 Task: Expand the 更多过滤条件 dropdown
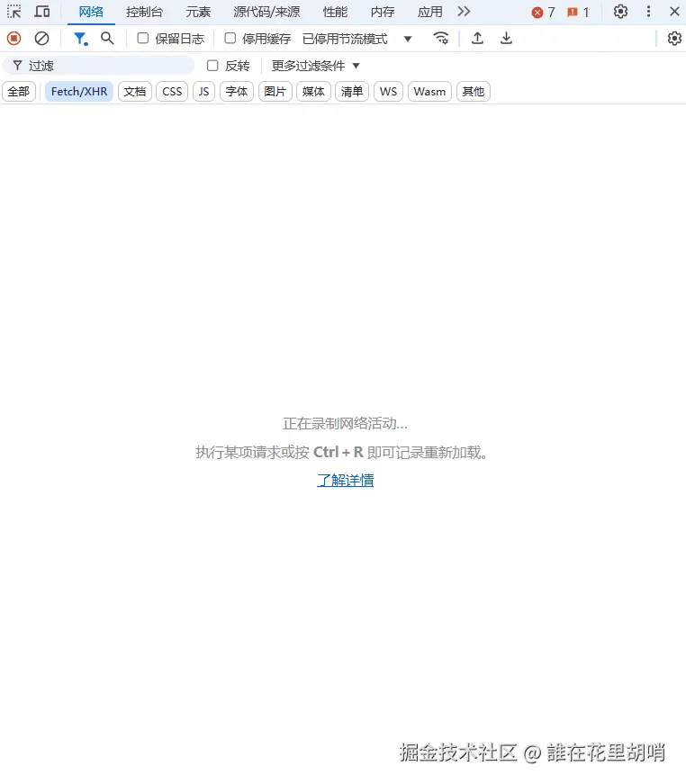pos(315,66)
